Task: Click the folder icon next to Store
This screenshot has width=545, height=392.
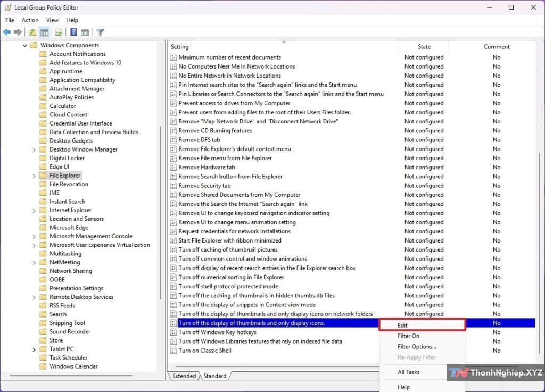Action: [43, 340]
